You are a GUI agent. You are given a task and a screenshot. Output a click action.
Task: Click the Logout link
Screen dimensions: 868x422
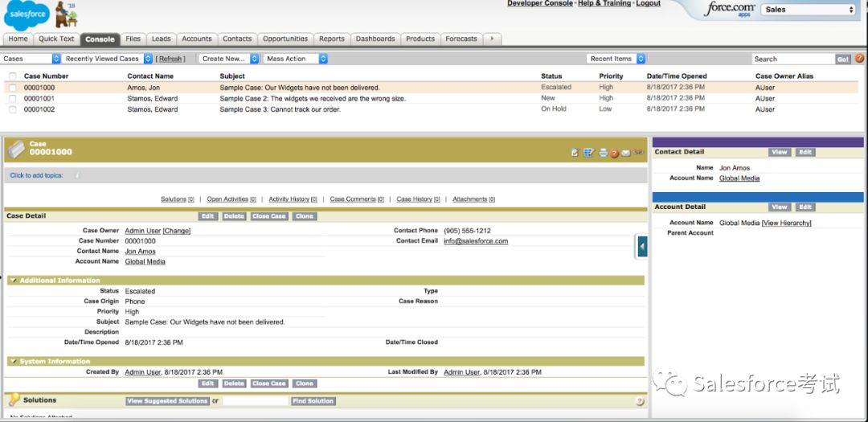click(649, 3)
